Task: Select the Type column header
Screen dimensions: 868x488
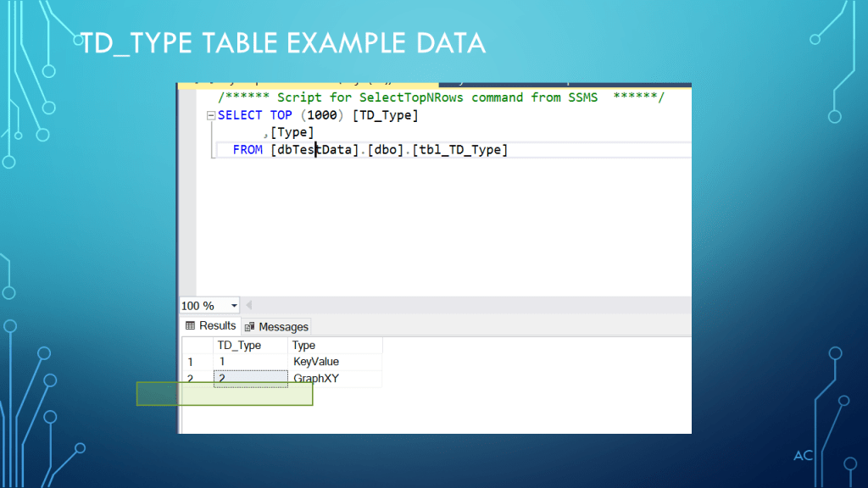Action: pos(303,346)
